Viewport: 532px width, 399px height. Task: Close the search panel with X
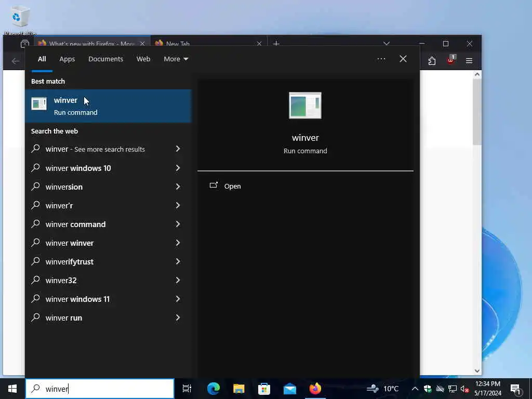coord(403,59)
